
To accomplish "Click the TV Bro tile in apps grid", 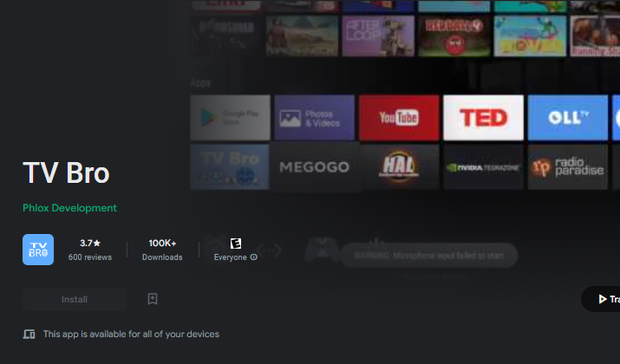I will [x=230, y=166].
